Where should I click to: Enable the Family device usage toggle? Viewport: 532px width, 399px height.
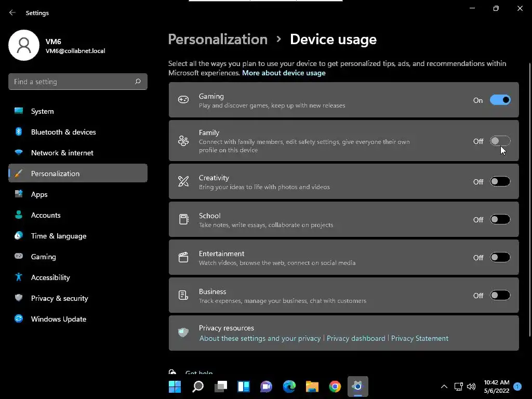point(500,141)
